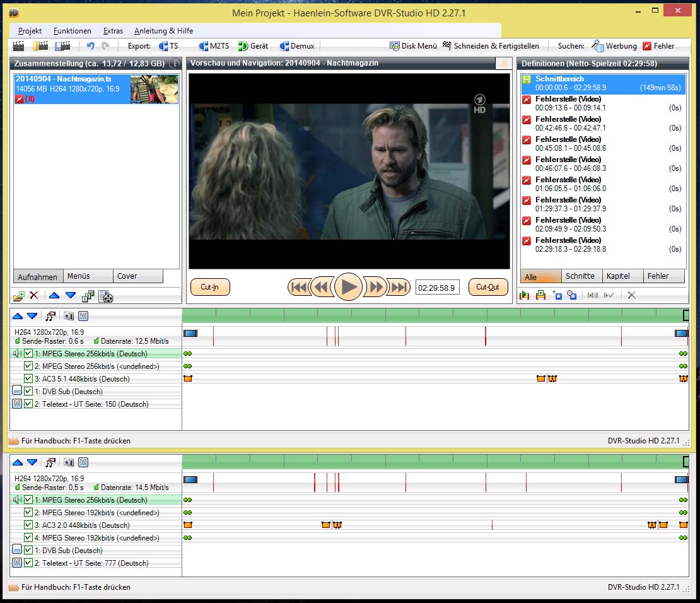
Task: Click the undo arrow in toolbar
Action: click(91, 46)
